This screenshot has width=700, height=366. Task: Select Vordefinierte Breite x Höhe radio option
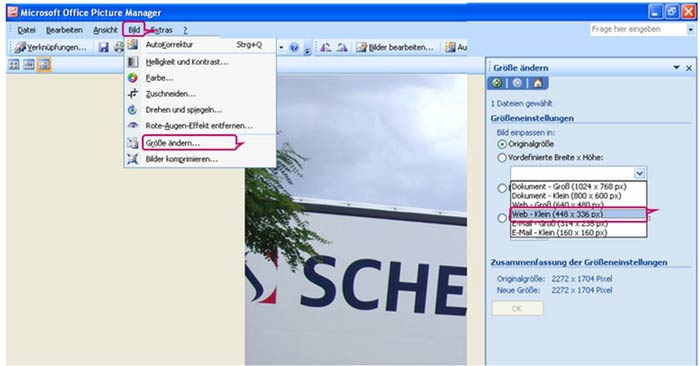click(x=502, y=158)
